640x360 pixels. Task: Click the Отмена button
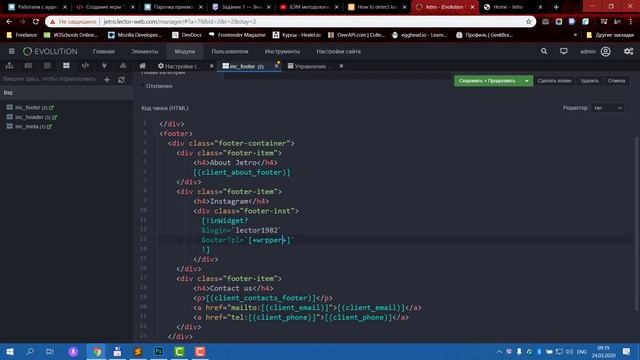pos(616,81)
